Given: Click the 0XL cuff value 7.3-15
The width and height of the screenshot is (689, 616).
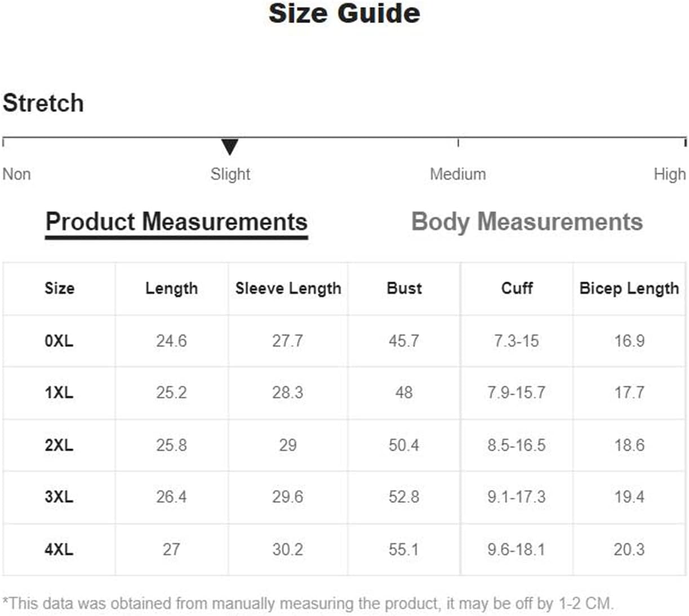Looking at the screenshot, I should [x=516, y=341].
